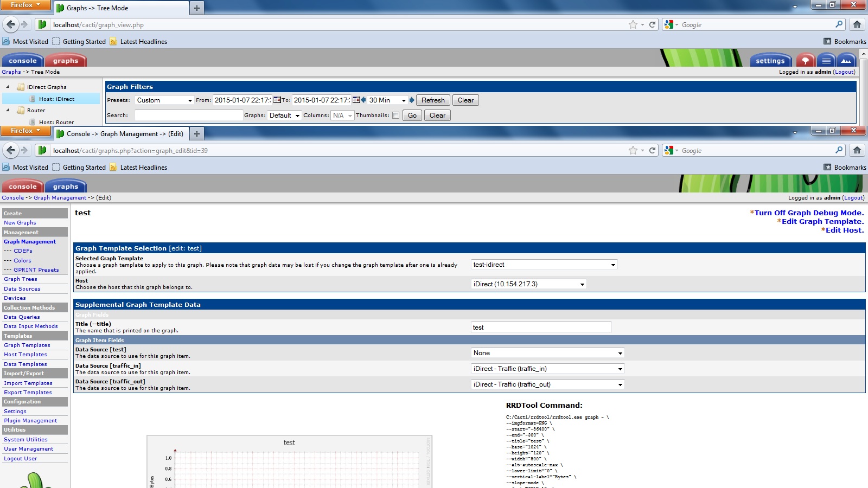Open the settings tab in Tree Mode window
Image resolution: width=868 pixels, height=488 pixels.
[770, 60]
